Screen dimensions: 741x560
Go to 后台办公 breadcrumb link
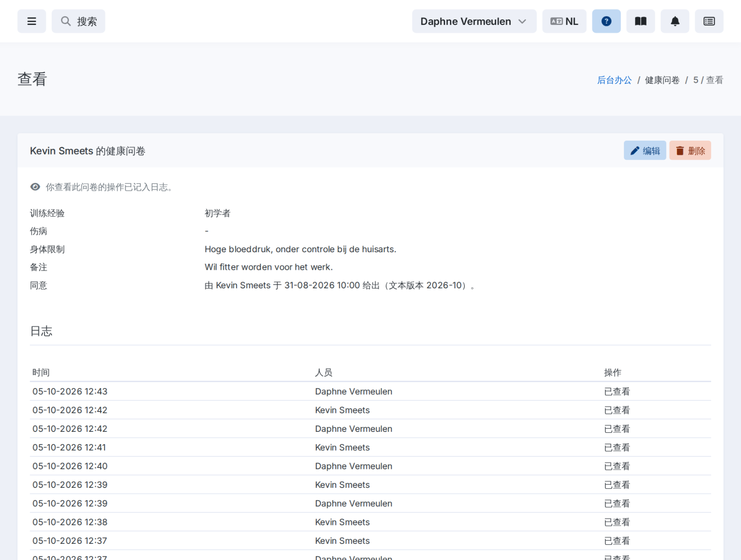614,80
